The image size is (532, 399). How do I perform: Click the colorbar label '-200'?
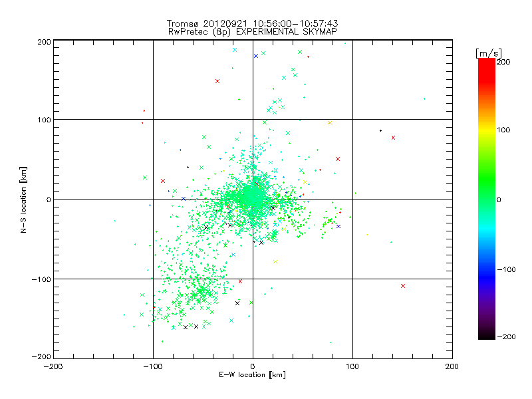point(506,336)
